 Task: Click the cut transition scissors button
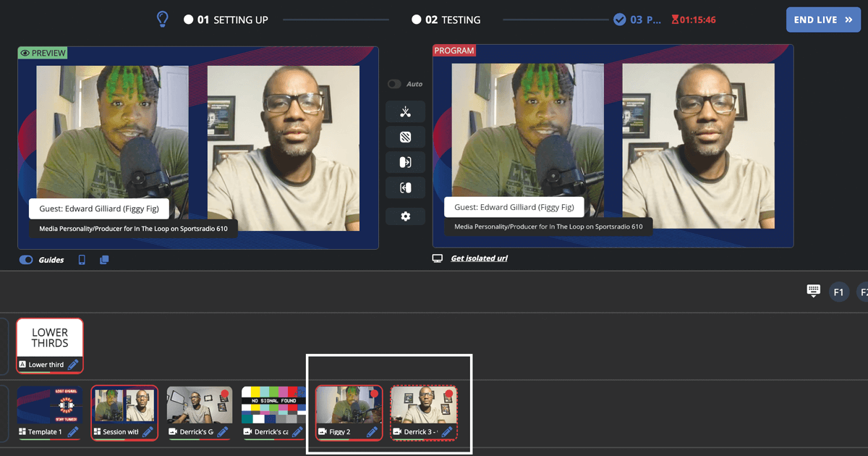point(405,111)
